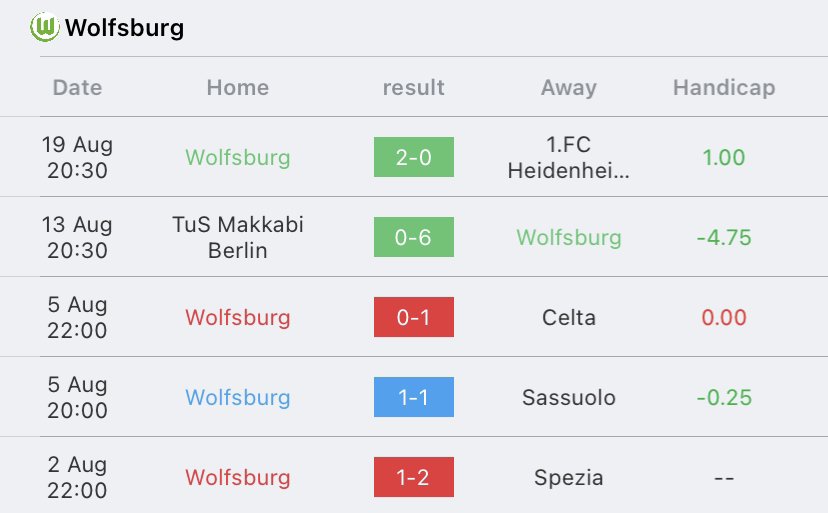828x513 pixels.
Task: Click green Wolfsburg away name in Makkabi row
Action: [x=569, y=237]
